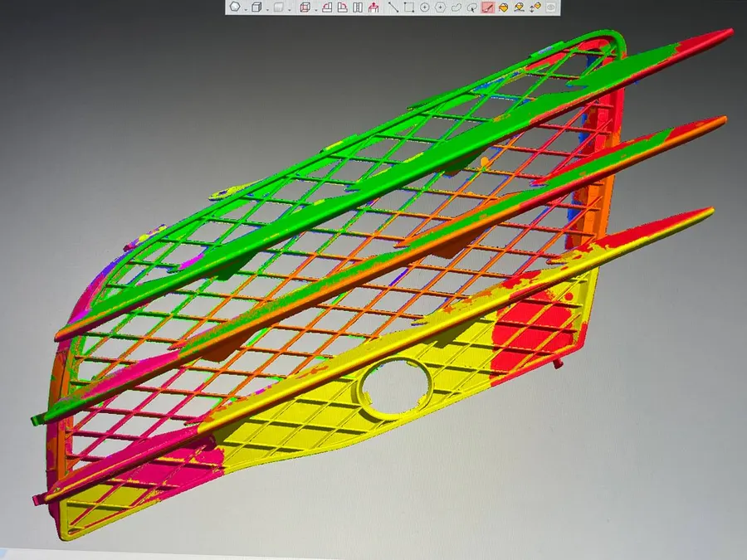Viewport: 747px width, 560px height.
Task: Click the flip view icon with two panels
Action: pos(358,7)
